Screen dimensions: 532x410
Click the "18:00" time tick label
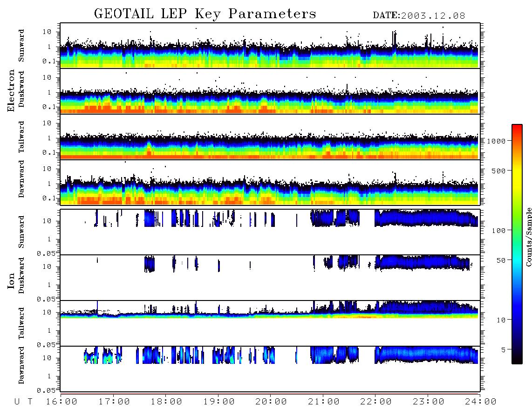(x=167, y=402)
